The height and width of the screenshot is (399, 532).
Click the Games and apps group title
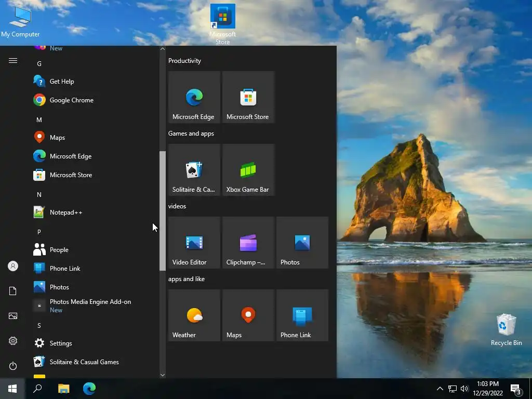pos(191,134)
